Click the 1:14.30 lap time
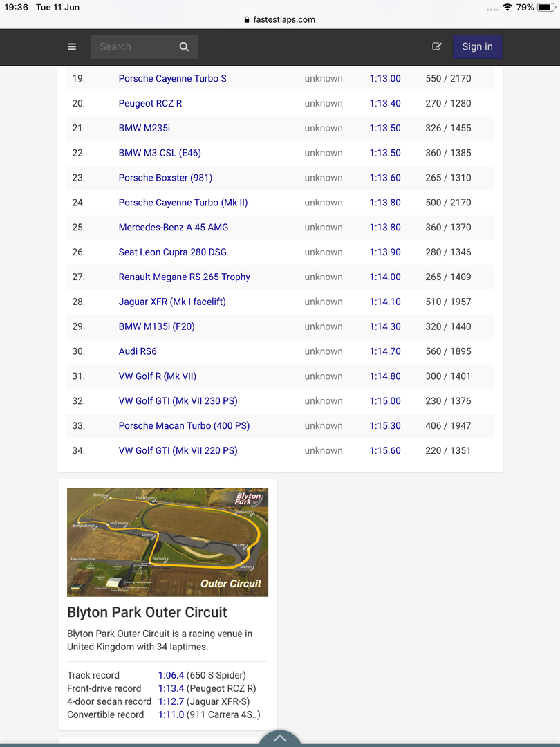 tap(385, 326)
